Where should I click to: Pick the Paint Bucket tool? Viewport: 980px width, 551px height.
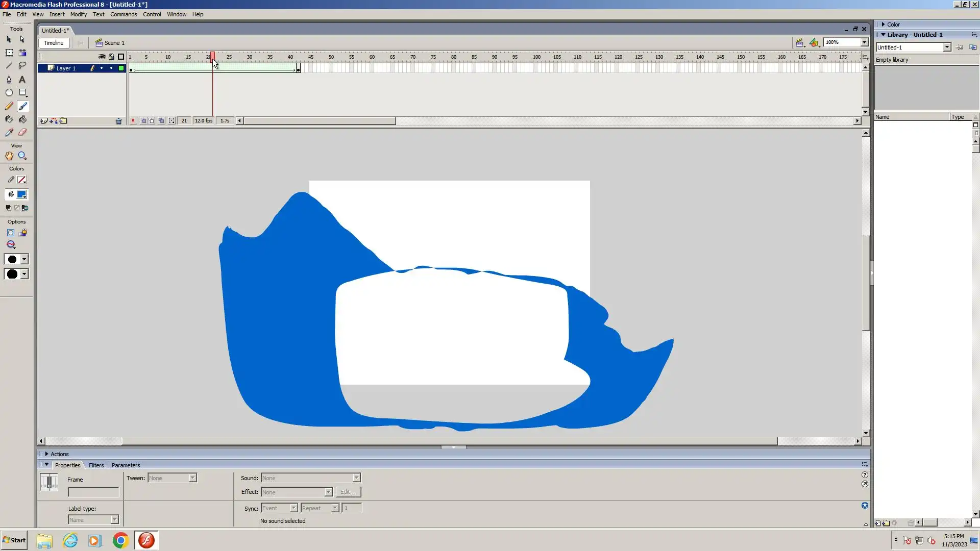(22, 119)
